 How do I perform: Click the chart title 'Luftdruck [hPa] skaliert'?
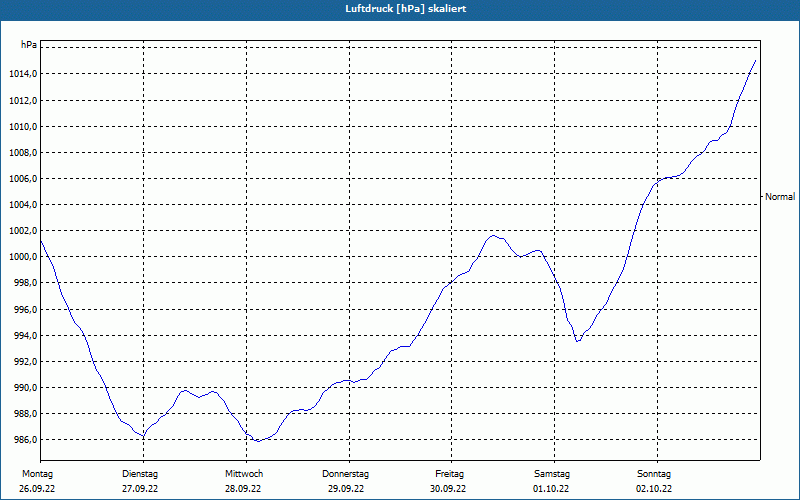pyautogui.click(x=406, y=9)
